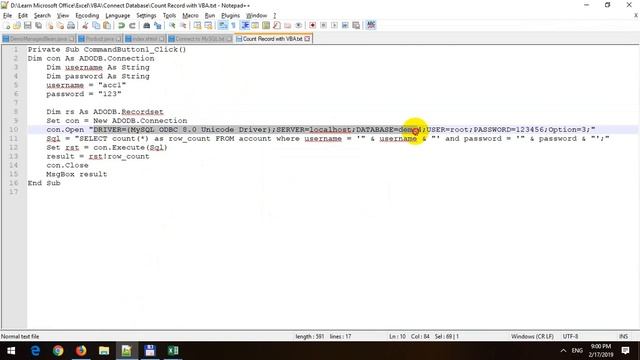Click the Close All toolbar icon
640x360 pixels.
point(60,25)
